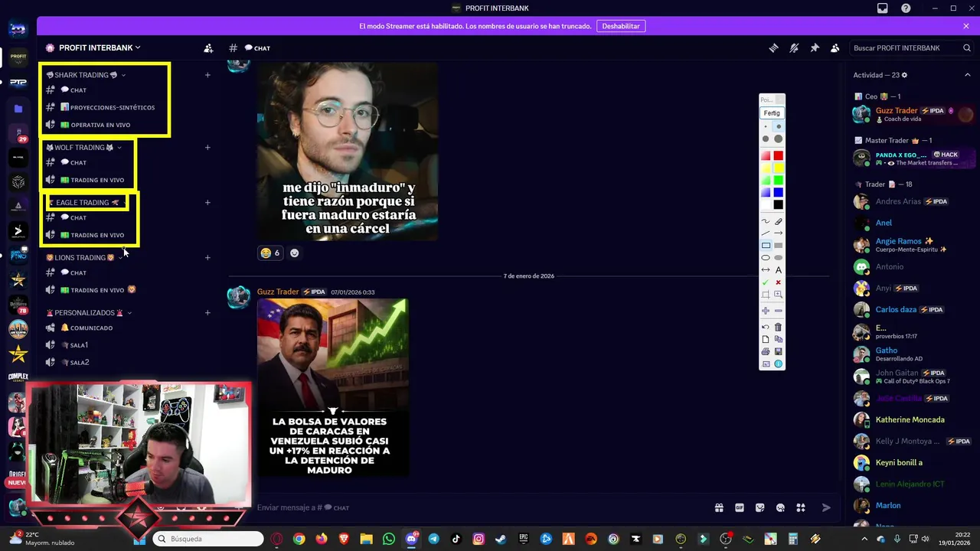Open the proyecciones-sintéticos channel
The height and width of the screenshot is (551, 980).
(107, 107)
